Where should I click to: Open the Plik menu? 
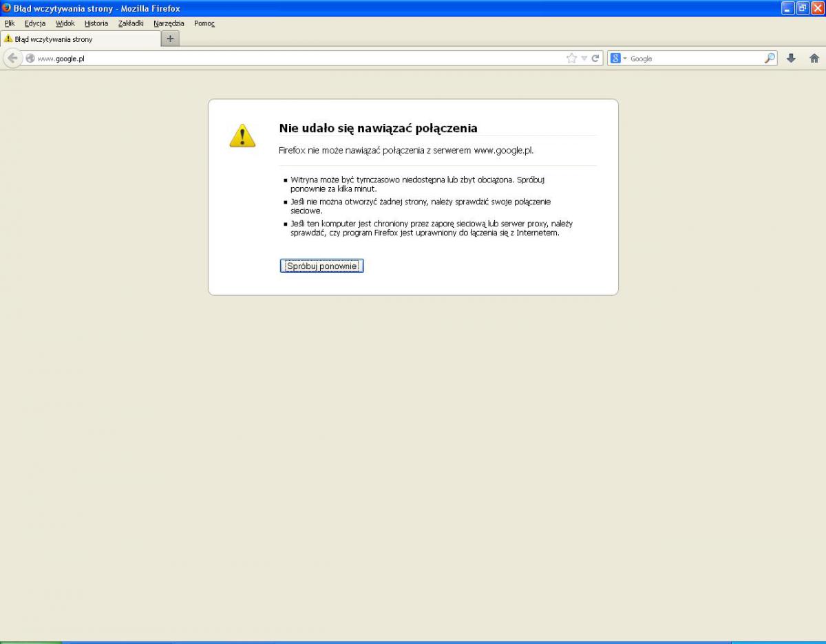[x=10, y=23]
